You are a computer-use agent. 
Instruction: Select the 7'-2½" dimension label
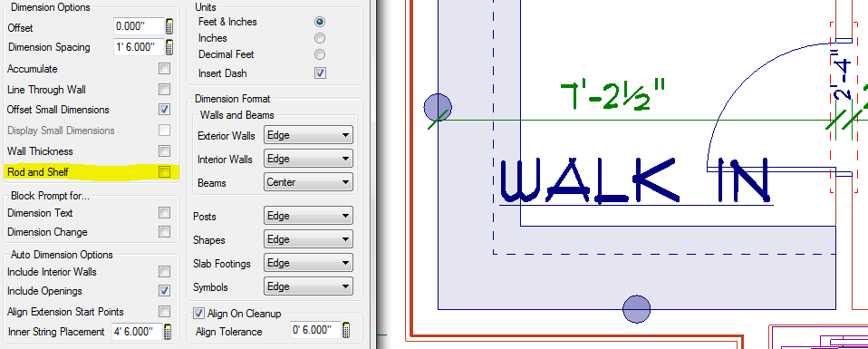coord(612,95)
